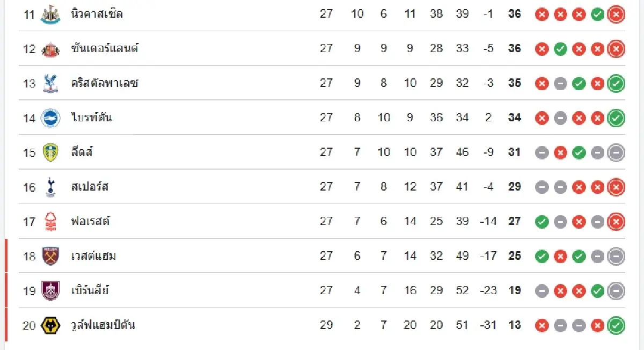Screen dimensions: 644x350
Task: Click the Leeds United crest
Action: (50, 152)
